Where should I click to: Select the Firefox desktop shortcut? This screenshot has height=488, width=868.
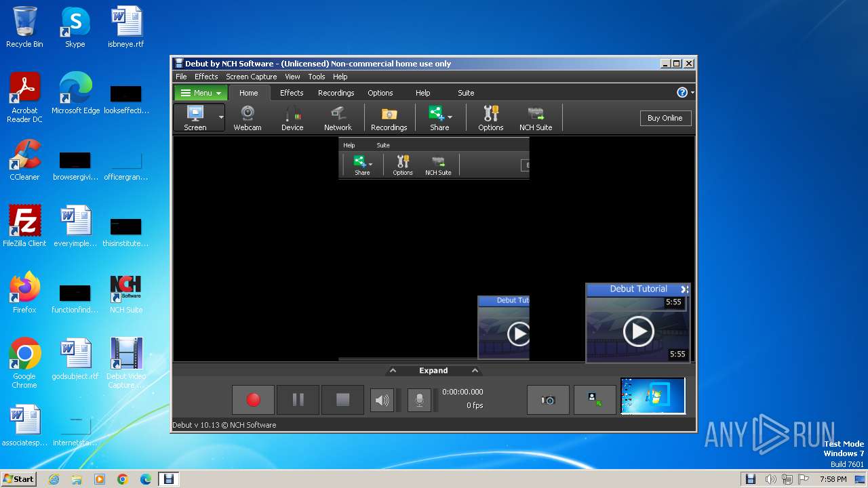click(x=24, y=293)
